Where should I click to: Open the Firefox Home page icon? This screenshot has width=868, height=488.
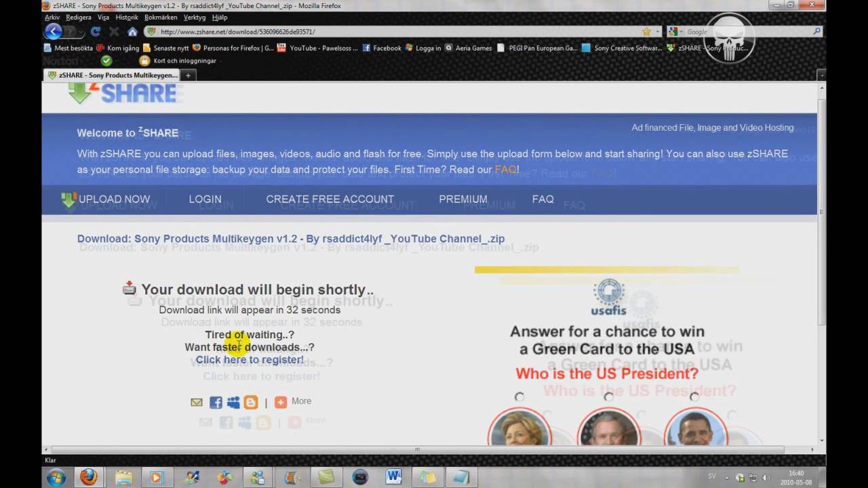(132, 32)
